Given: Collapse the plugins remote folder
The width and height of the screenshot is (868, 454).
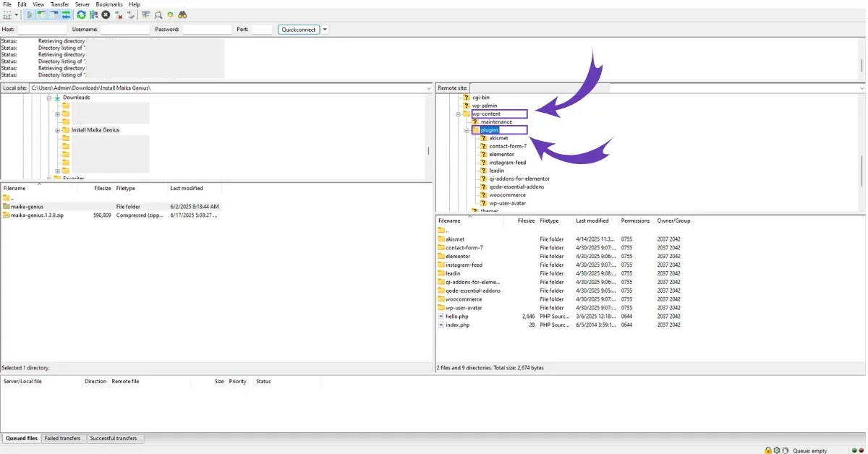Looking at the screenshot, I should (467, 130).
